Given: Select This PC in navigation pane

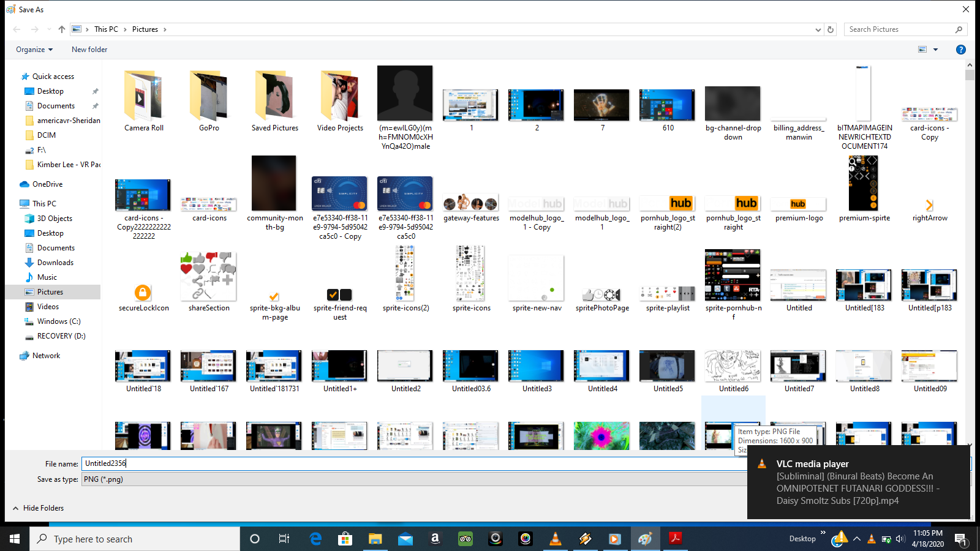Looking at the screenshot, I should point(44,204).
